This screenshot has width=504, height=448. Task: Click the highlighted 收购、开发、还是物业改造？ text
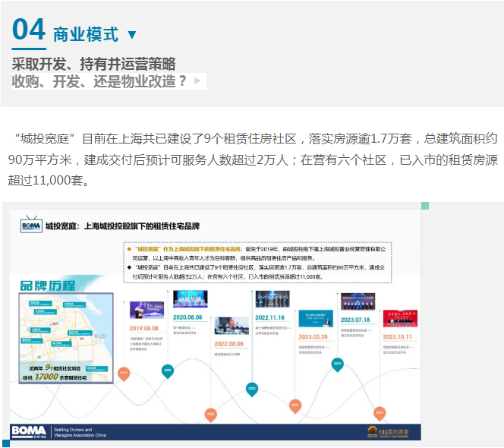tap(99, 81)
